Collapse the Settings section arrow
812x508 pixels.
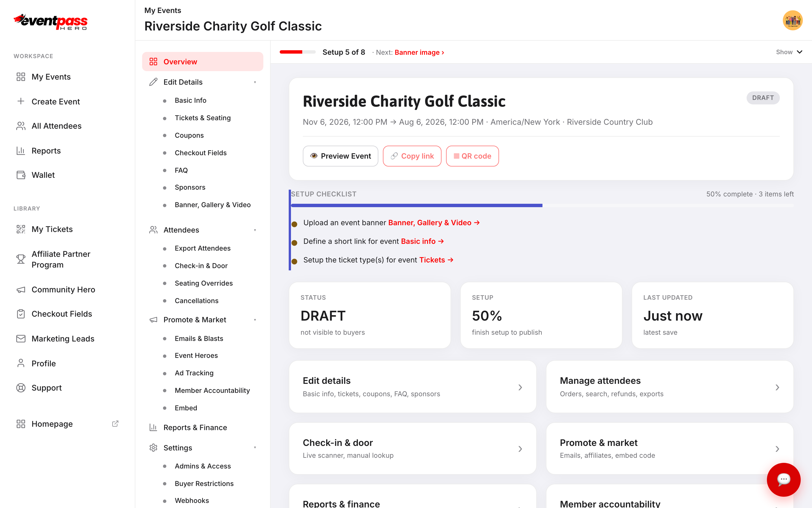pyautogui.click(x=255, y=448)
